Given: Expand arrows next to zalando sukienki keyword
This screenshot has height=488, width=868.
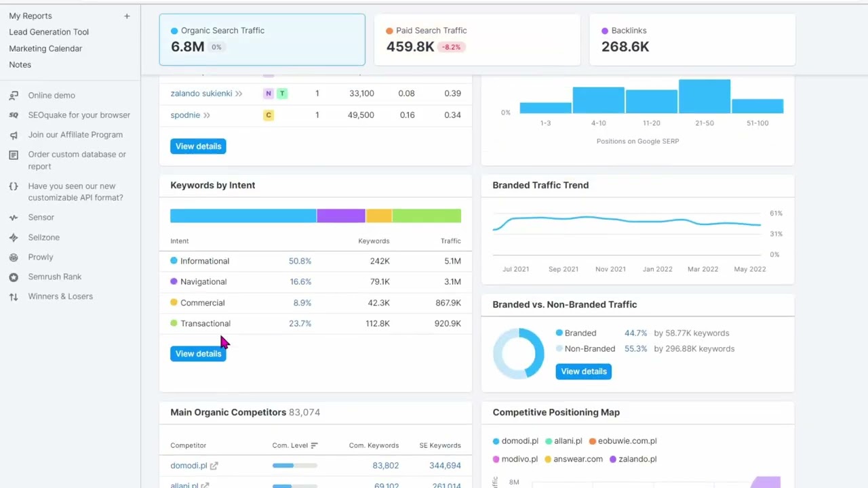Looking at the screenshot, I should (239, 94).
